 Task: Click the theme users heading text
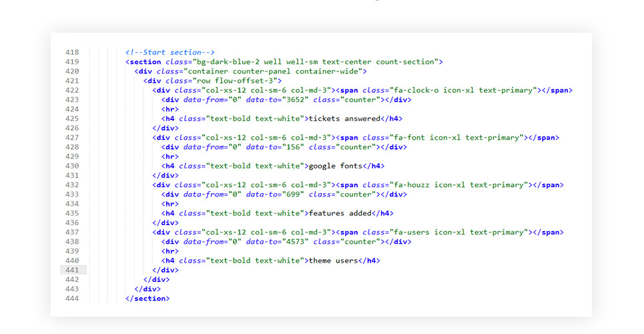[334, 261]
